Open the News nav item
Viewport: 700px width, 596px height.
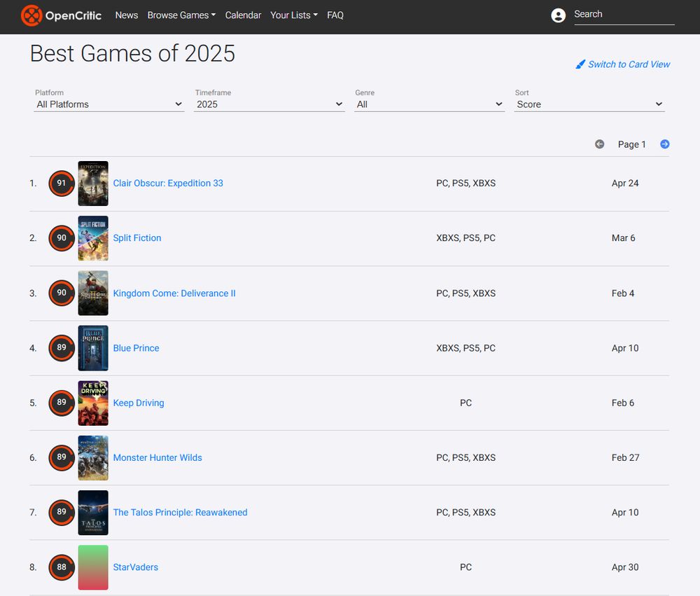pos(126,15)
